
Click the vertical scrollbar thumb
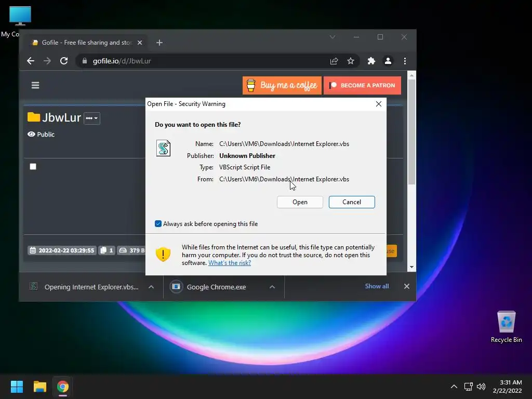(x=411, y=131)
